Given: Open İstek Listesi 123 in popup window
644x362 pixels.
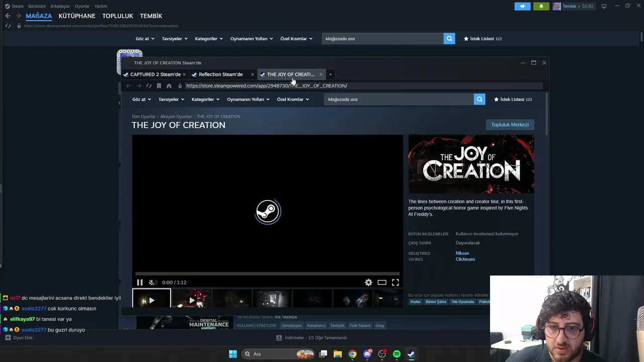Looking at the screenshot, I should 513,100.
